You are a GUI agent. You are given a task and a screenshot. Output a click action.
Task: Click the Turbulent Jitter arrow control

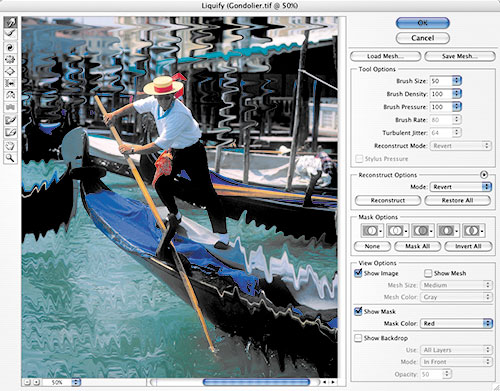[457, 133]
